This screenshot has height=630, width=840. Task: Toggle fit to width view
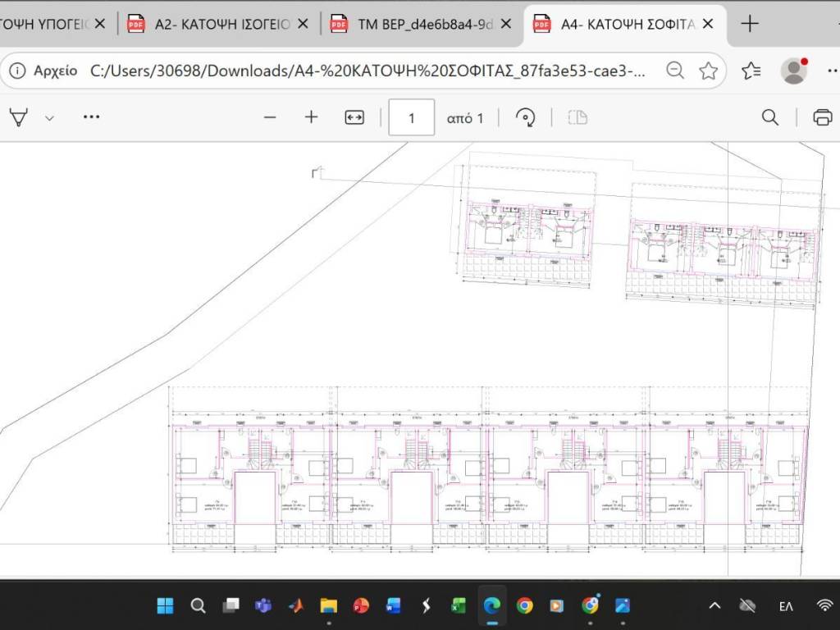tap(354, 117)
